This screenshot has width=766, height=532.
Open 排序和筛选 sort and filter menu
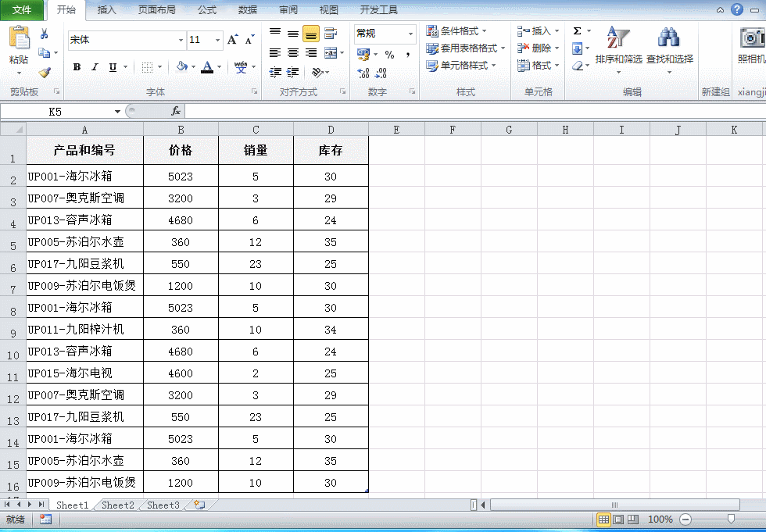click(x=618, y=48)
